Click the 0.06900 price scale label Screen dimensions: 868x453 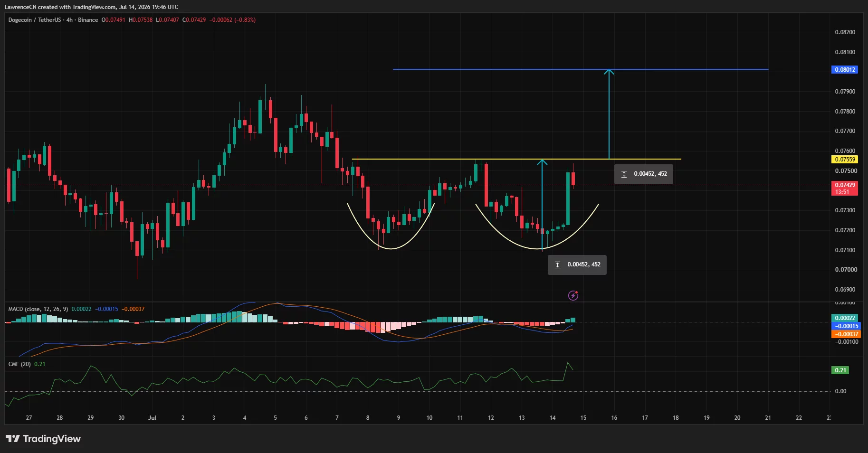(x=845, y=290)
